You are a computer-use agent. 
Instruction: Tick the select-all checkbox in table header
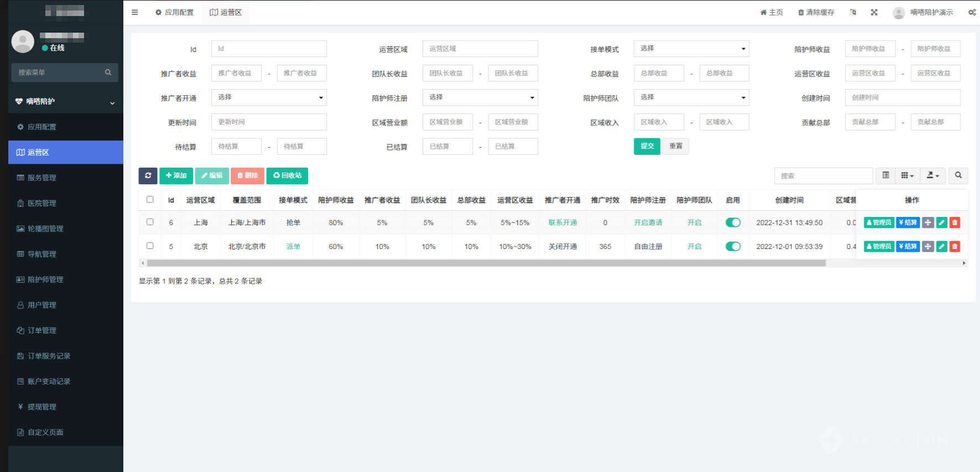tap(150, 200)
